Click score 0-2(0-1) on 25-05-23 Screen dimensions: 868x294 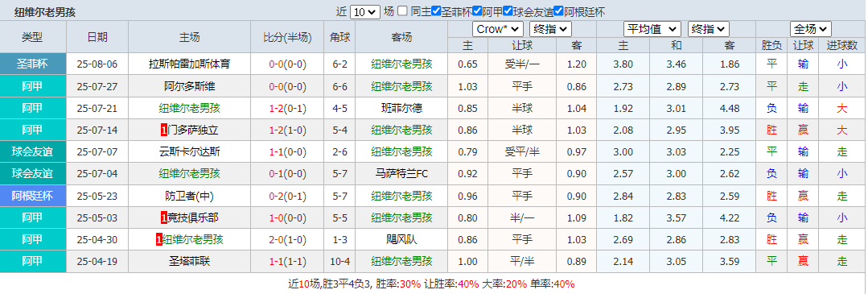[x=287, y=196]
